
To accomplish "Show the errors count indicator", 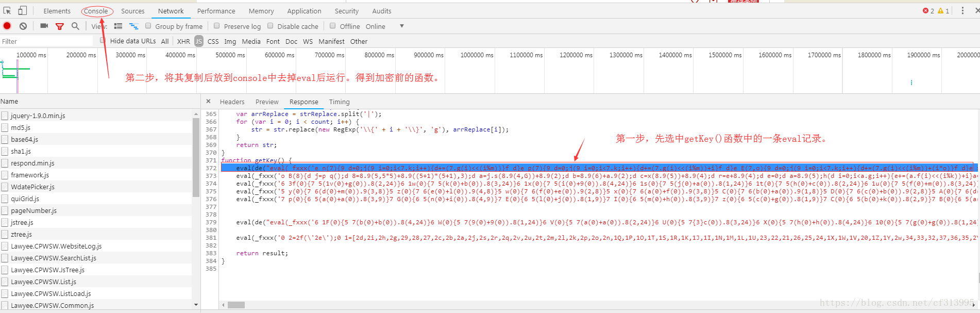I will (928, 11).
